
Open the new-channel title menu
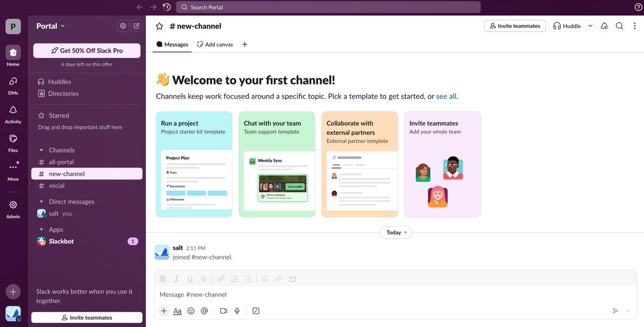click(195, 26)
